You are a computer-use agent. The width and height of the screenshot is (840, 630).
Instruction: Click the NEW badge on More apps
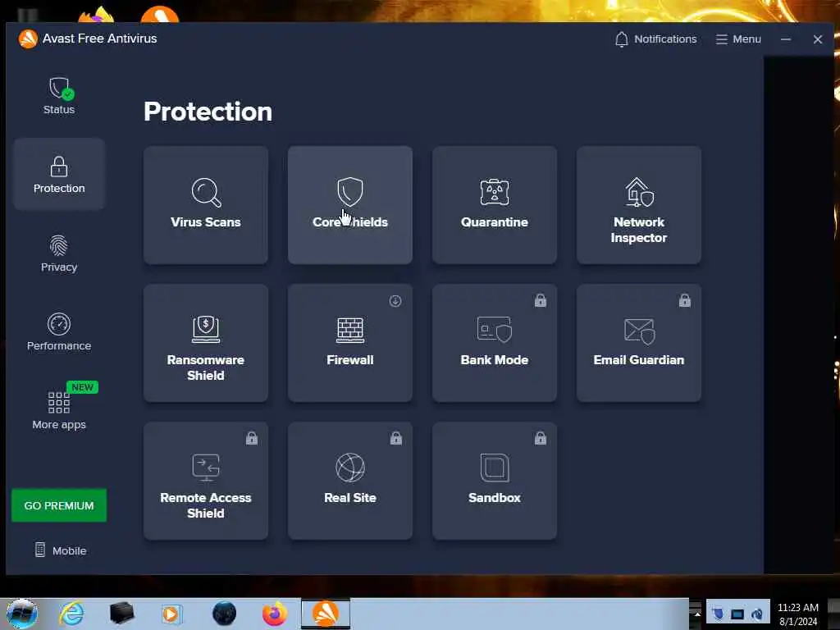82,387
